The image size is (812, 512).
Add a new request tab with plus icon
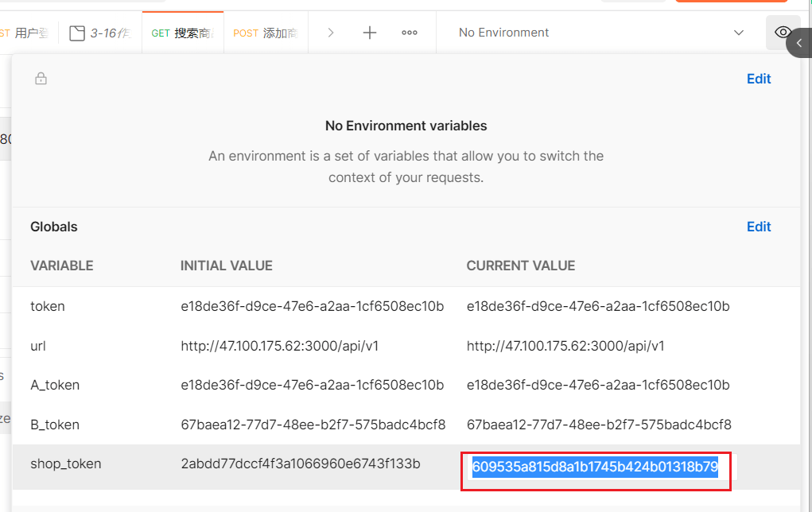369,33
